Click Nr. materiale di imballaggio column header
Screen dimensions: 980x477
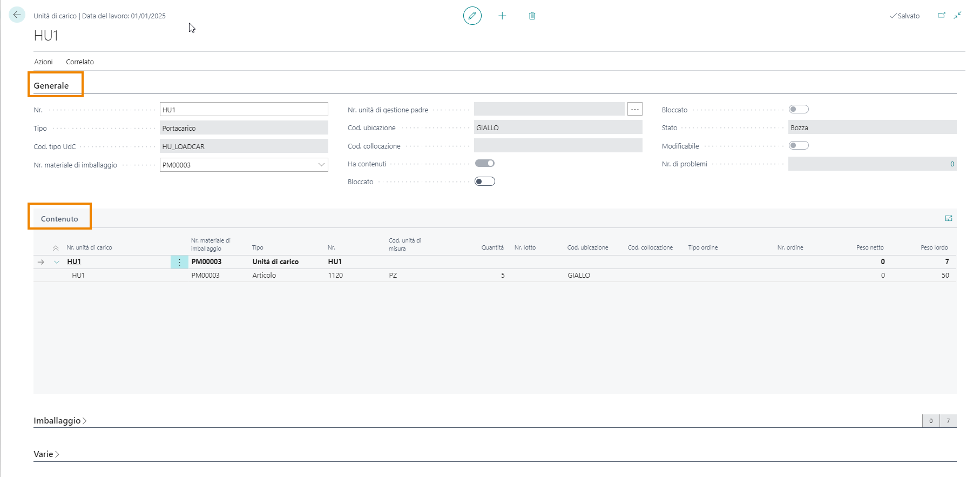pos(211,244)
